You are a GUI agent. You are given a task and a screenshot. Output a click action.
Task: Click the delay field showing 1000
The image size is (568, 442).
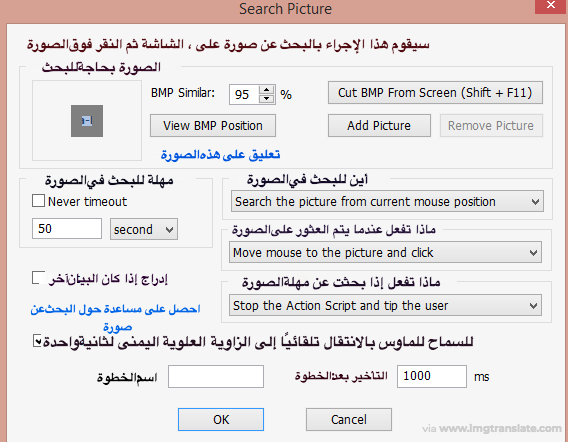point(431,376)
